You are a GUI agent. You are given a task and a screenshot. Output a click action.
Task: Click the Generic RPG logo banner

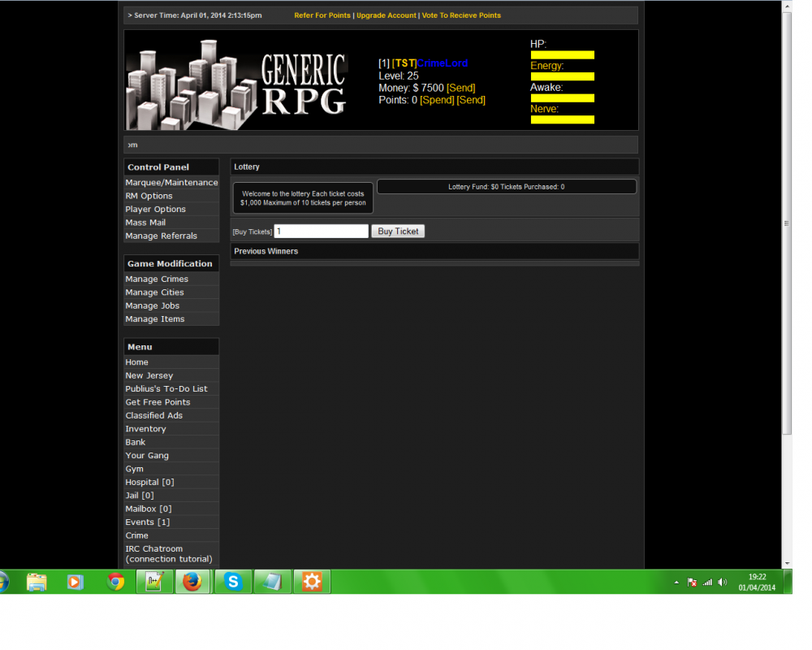pyautogui.click(x=237, y=80)
